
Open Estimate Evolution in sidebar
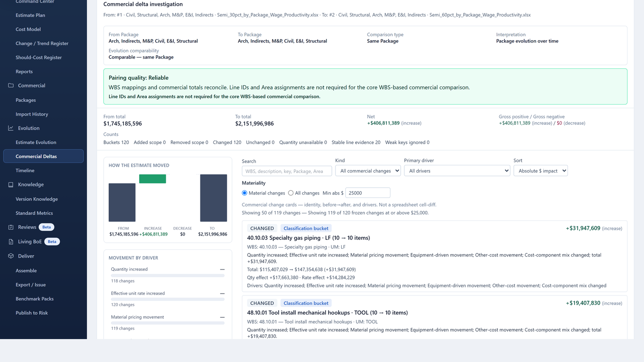(x=36, y=143)
